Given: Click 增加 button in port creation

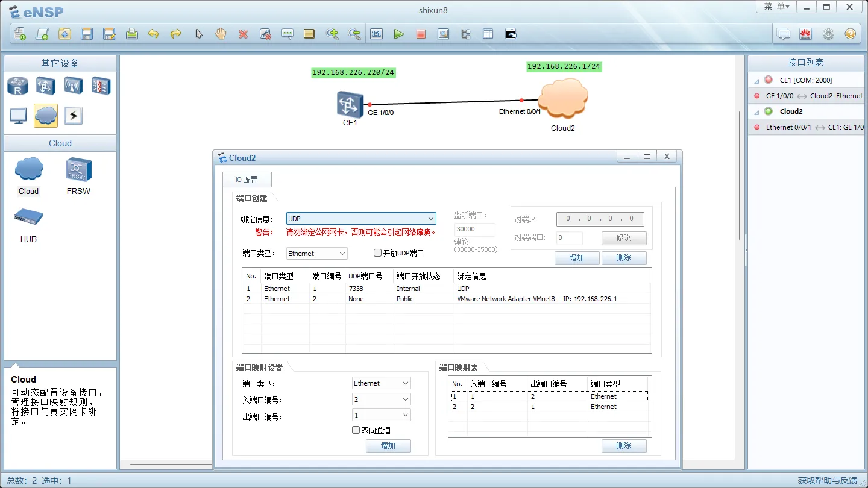Looking at the screenshot, I should coord(577,258).
